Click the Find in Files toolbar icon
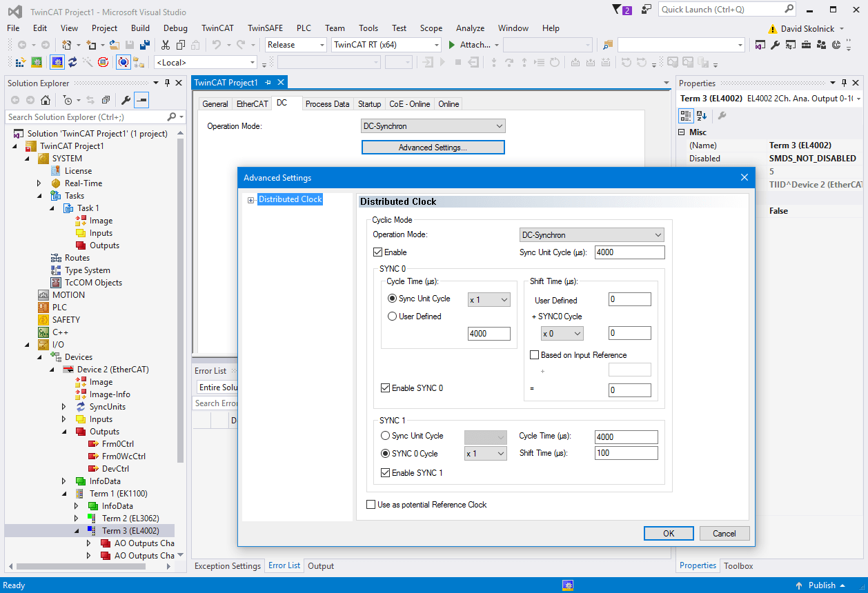Viewport: 868px width, 593px height. 607,45
